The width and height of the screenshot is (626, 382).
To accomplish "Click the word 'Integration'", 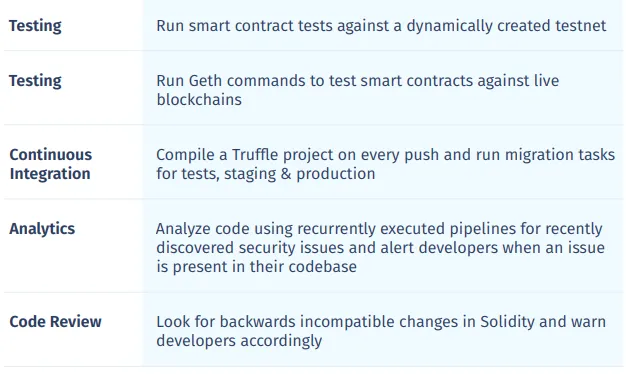I will [50, 174].
